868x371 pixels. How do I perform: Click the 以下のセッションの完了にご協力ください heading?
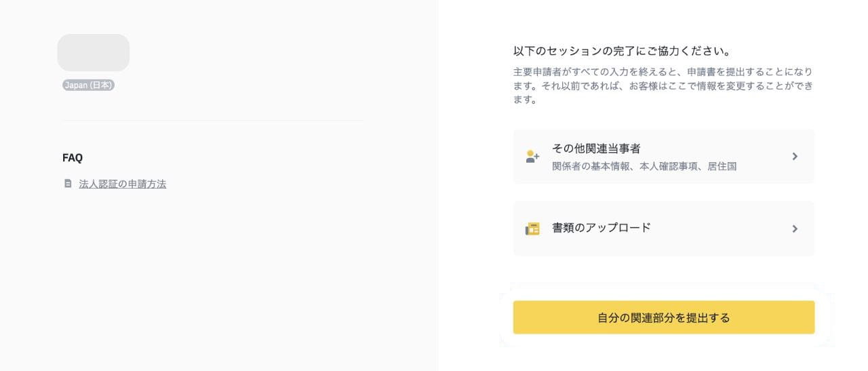[621, 51]
